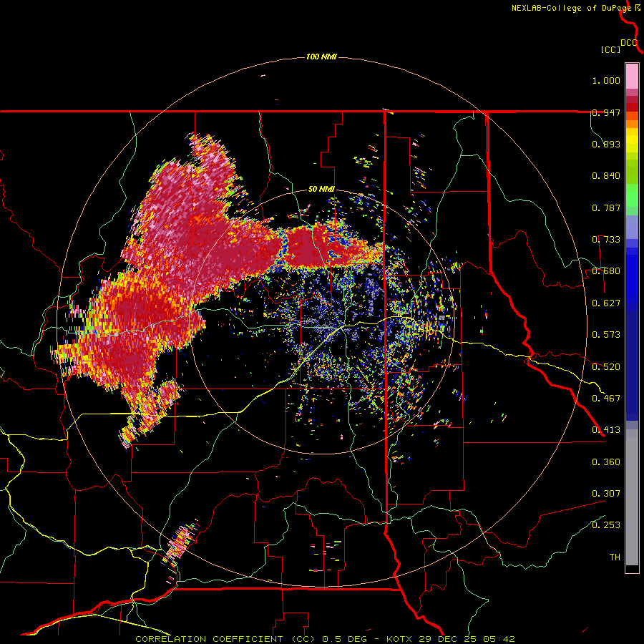Viewport: 644px width, 644px height.
Task: Select the 0.253 scale value
Action: coord(606,525)
